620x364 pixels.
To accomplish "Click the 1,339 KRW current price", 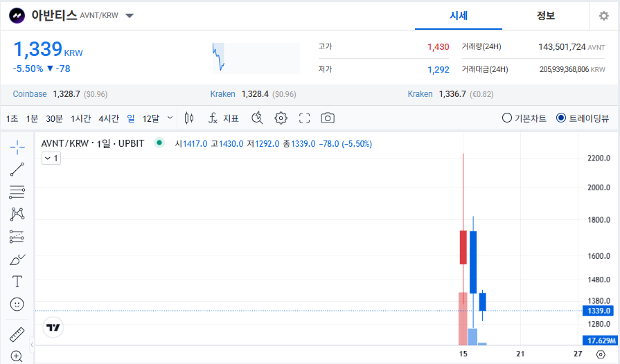I will (48, 49).
